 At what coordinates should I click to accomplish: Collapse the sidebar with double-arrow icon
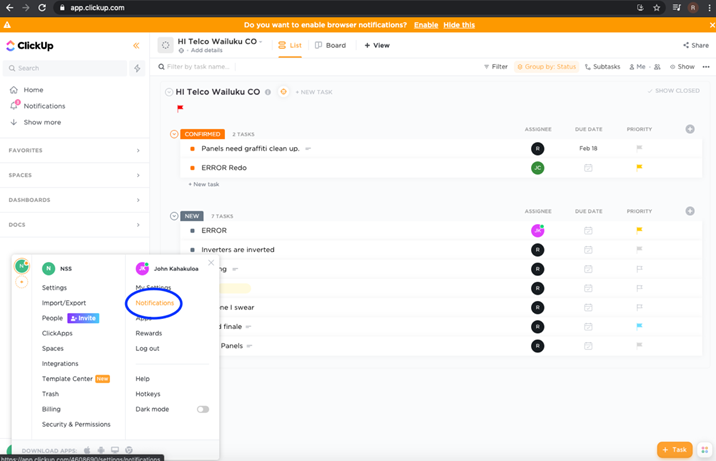pyautogui.click(x=136, y=46)
